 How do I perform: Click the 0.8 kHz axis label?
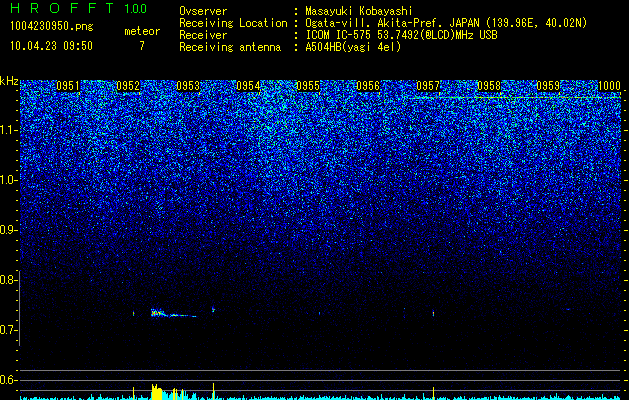[x=8, y=280]
